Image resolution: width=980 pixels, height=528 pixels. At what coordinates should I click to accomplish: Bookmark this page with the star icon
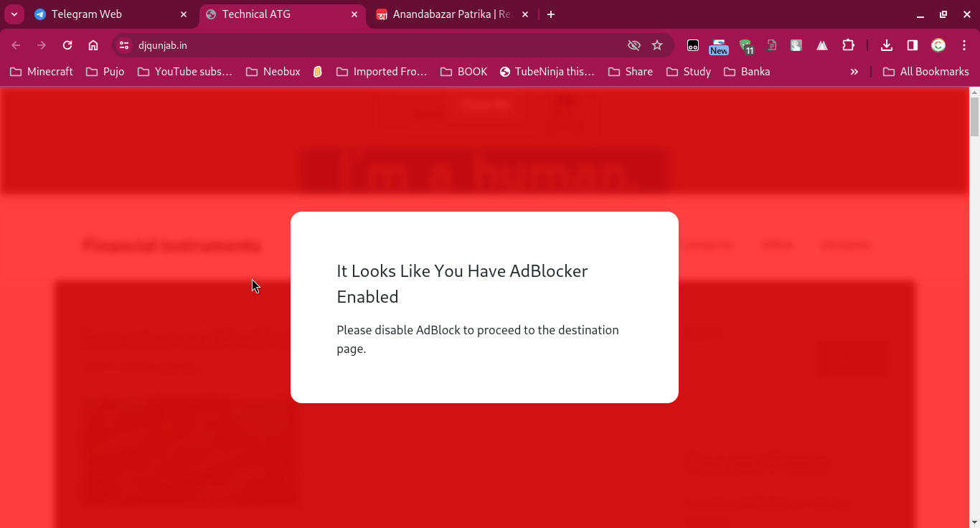tap(657, 45)
